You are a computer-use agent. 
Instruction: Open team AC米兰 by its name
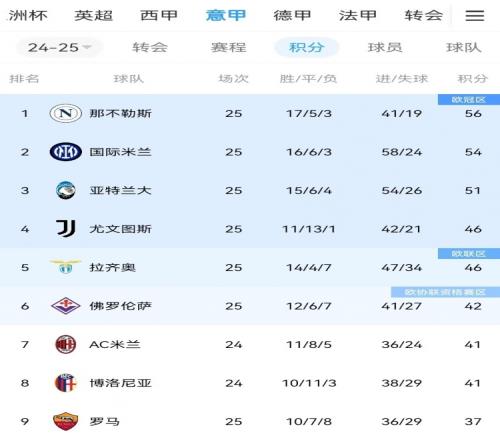pyautogui.click(x=115, y=344)
